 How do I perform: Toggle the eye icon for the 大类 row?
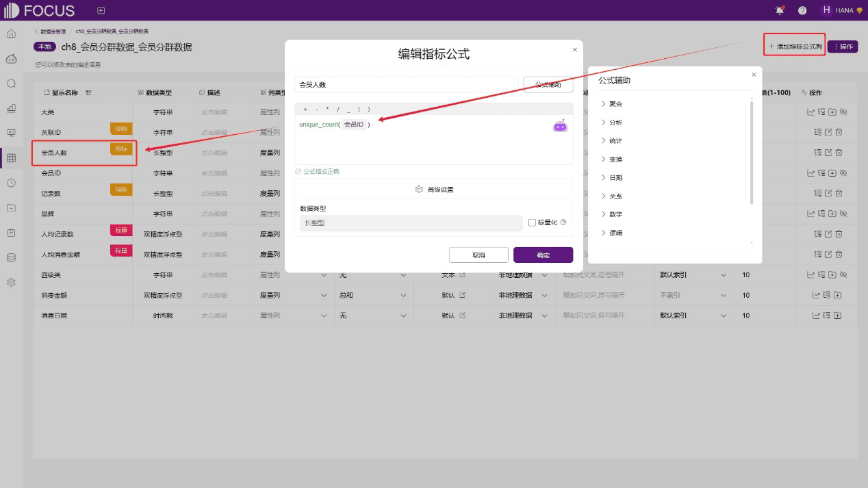pyautogui.click(x=843, y=112)
